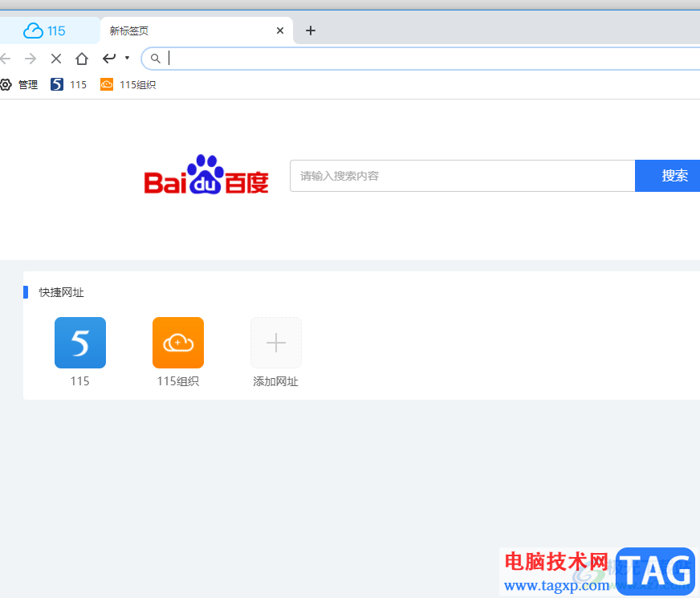This screenshot has height=598, width=700.
Task: Open the 115 quick link tile
Action: (x=80, y=343)
